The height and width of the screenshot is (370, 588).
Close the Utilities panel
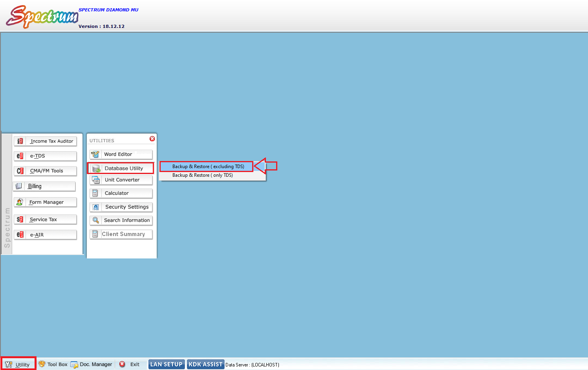point(152,139)
